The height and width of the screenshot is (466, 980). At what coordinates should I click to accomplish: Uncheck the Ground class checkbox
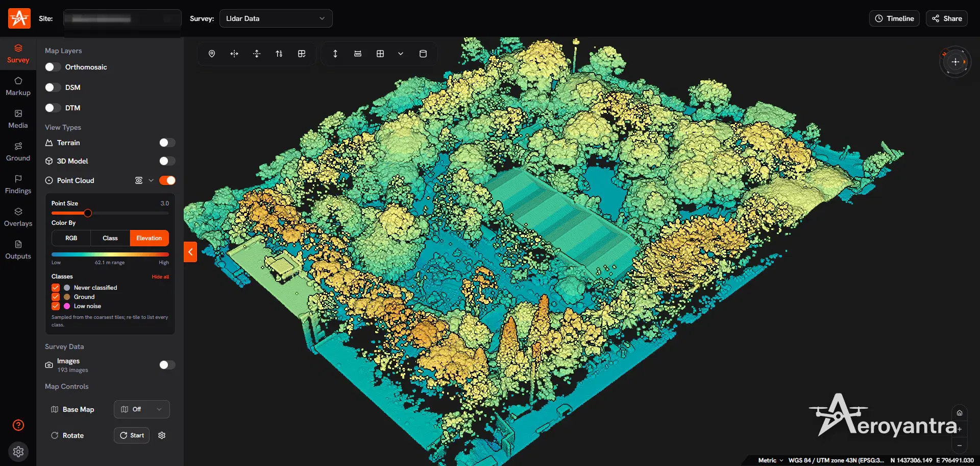point(56,297)
